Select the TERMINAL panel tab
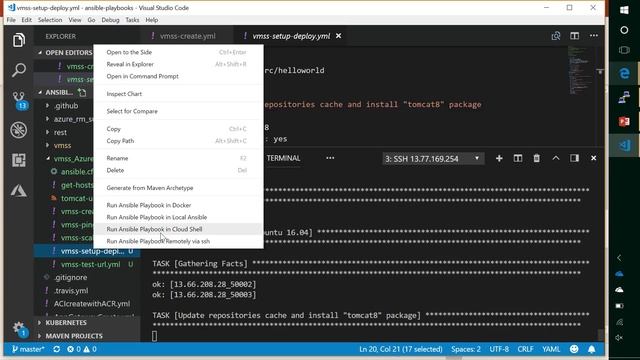The width and height of the screenshot is (640, 360). pyautogui.click(x=283, y=158)
